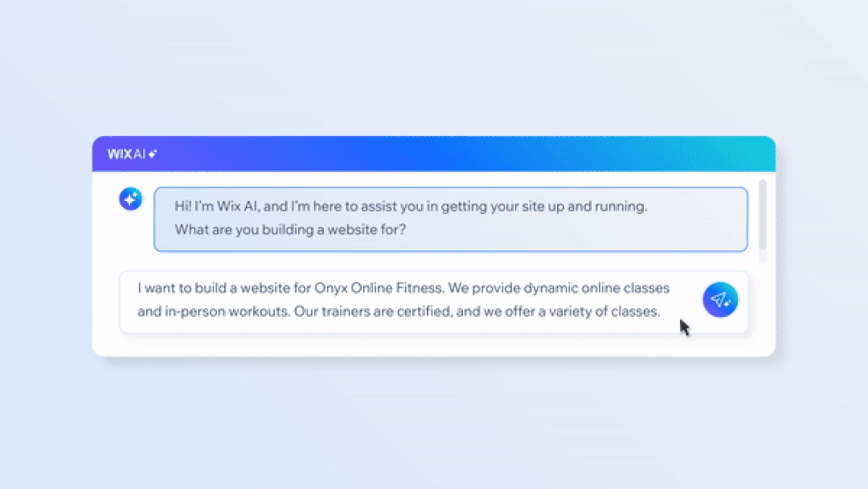Send the message with the paper plane button
Screen dimensions: 868x489
pyautogui.click(x=720, y=300)
